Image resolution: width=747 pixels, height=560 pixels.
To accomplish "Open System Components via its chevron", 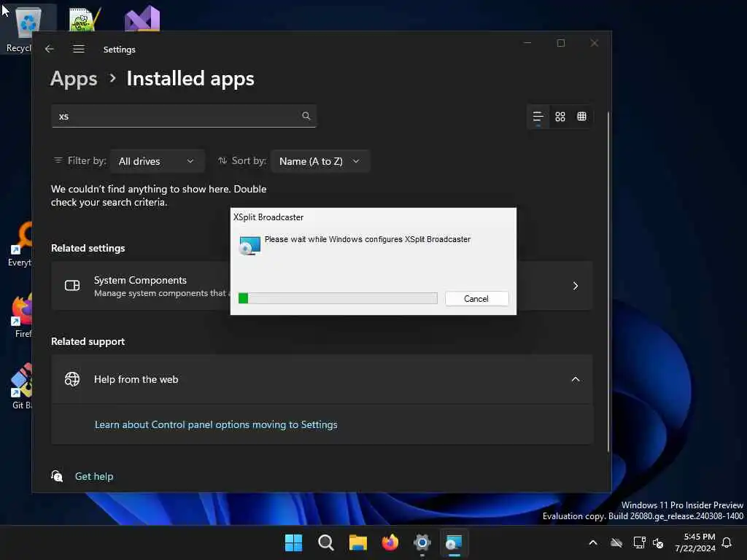I will tap(576, 286).
